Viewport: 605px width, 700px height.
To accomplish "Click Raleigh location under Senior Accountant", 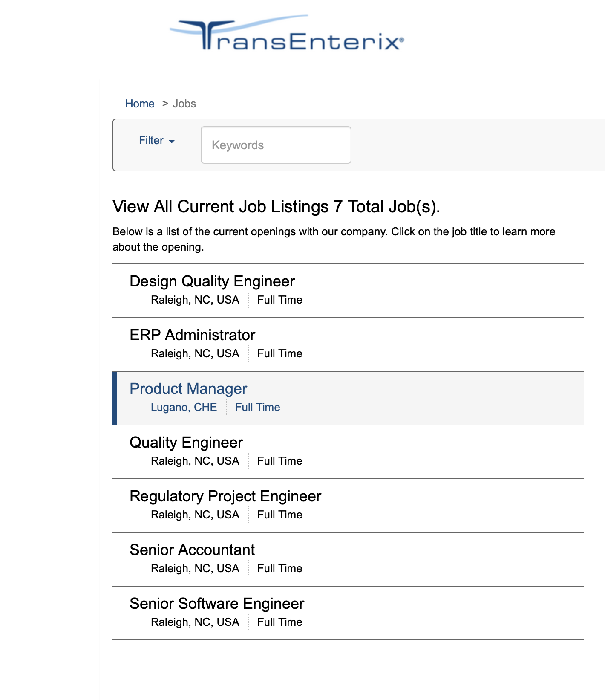I will click(195, 568).
